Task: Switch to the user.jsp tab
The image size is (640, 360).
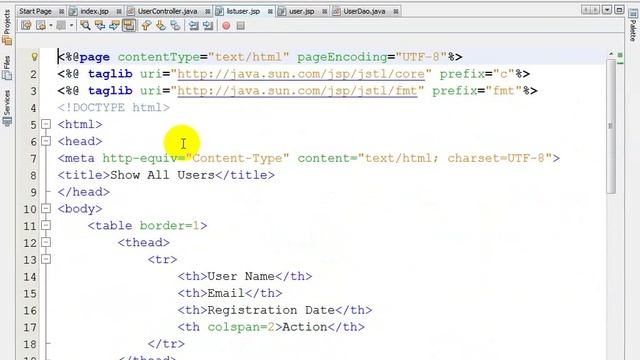Action: pyautogui.click(x=301, y=11)
